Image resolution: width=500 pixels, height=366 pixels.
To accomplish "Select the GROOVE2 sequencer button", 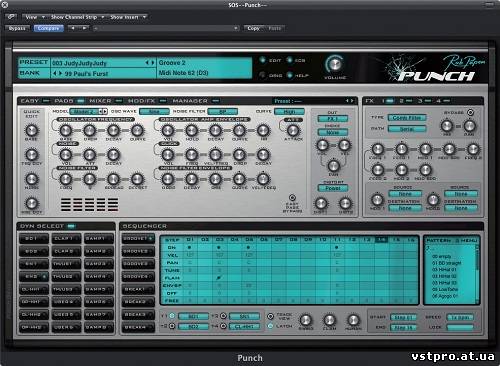I will click(138, 251).
